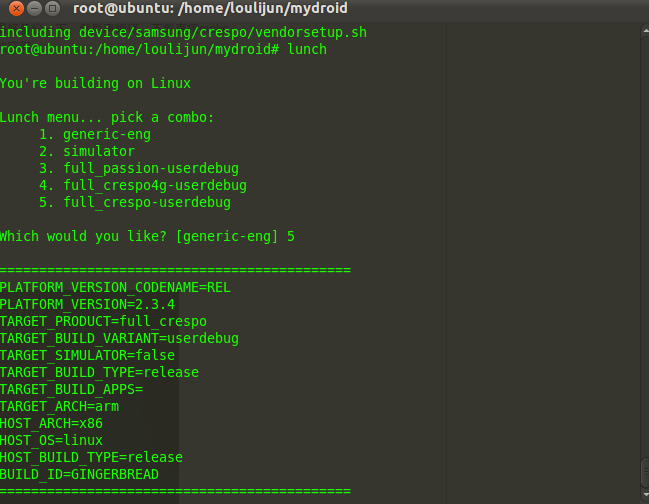Click the PLATFORM_VERSION_CODENAME=REL line
Screen dimensions: 649x504
click(x=115, y=287)
